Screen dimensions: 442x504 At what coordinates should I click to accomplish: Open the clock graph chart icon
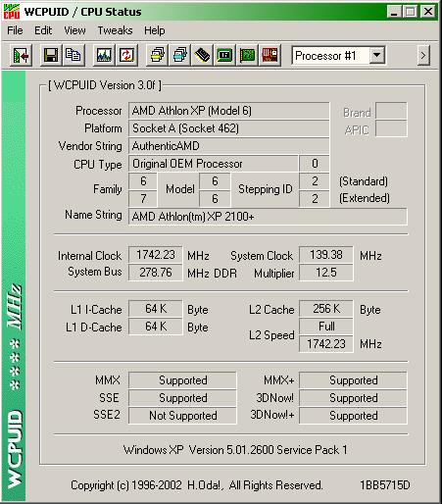[x=104, y=55]
